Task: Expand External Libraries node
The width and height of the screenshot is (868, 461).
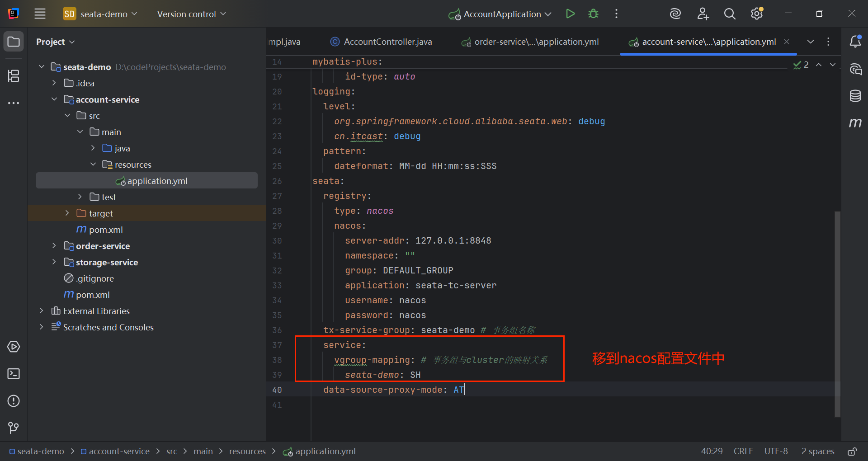Action: [x=42, y=311]
